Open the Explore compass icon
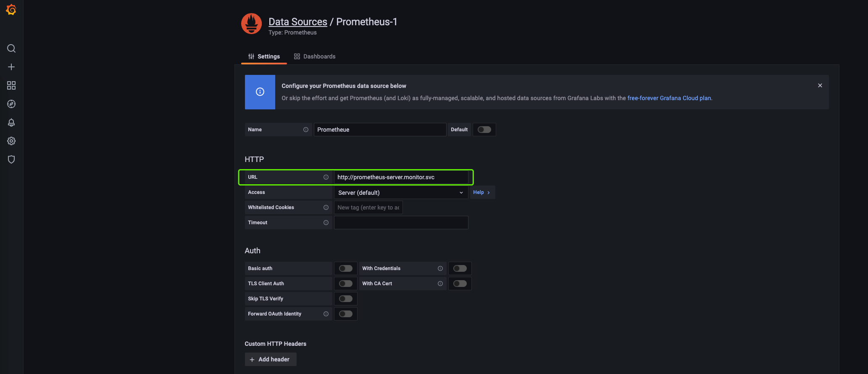Image resolution: width=868 pixels, height=374 pixels. click(x=11, y=104)
